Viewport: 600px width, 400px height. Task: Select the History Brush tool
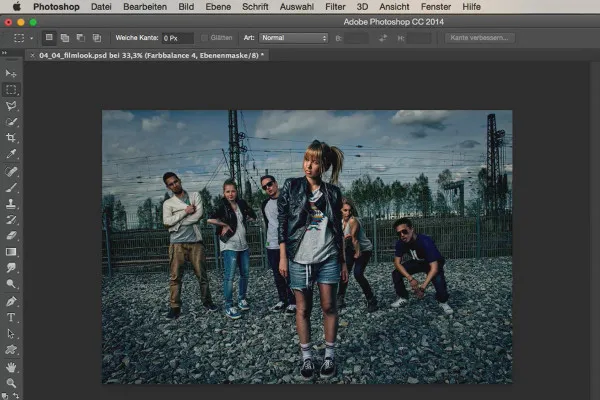tap(11, 219)
